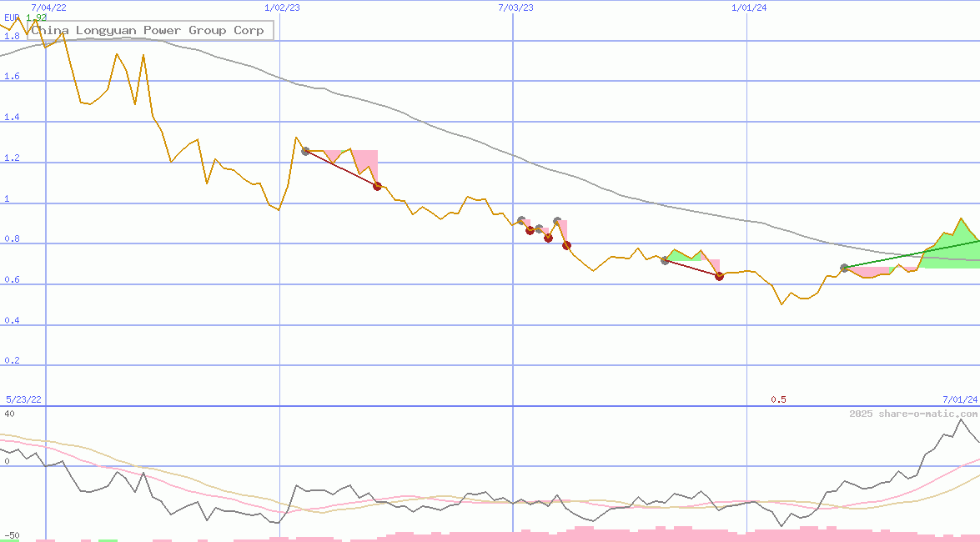Click the 0.8 price axis label
Screen dimensions: 980x542
12,238
